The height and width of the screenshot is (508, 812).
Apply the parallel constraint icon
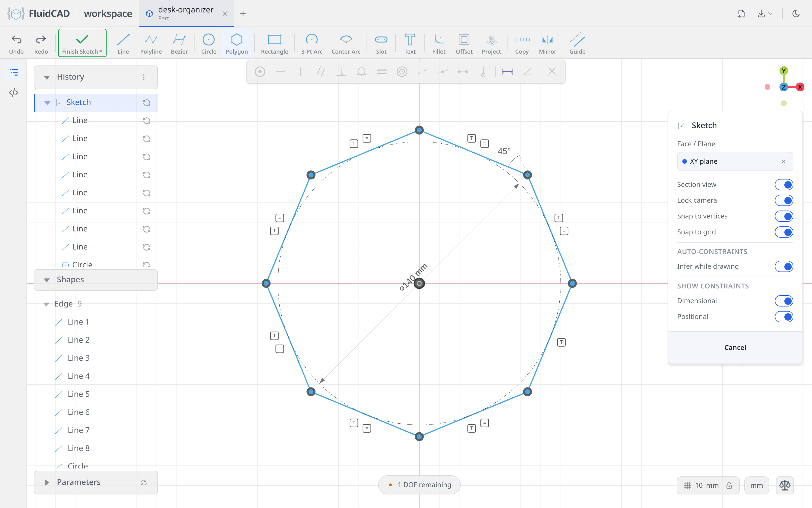click(x=321, y=72)
